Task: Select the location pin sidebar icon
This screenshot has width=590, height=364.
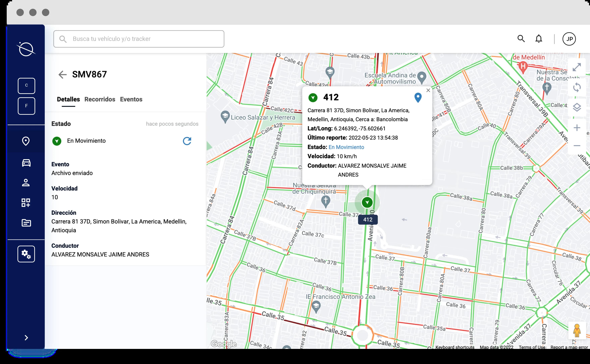Action: [26, 141]
